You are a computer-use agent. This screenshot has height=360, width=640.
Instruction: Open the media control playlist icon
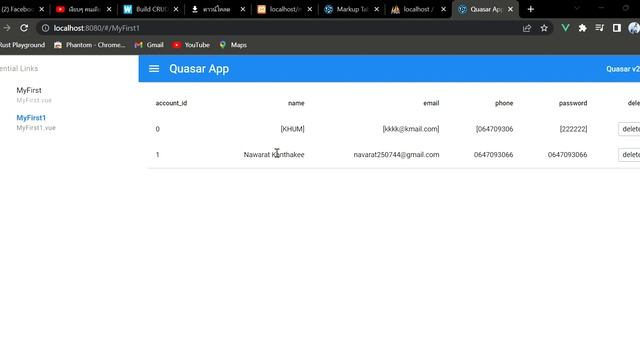click(x=600, y=28)
